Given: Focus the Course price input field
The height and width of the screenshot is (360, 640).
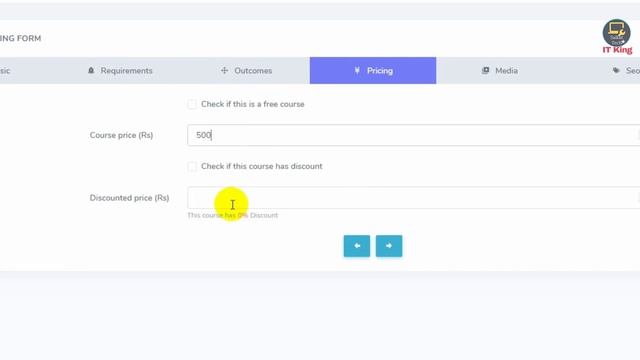Looking at the screenshot, I should coord(413,135).
